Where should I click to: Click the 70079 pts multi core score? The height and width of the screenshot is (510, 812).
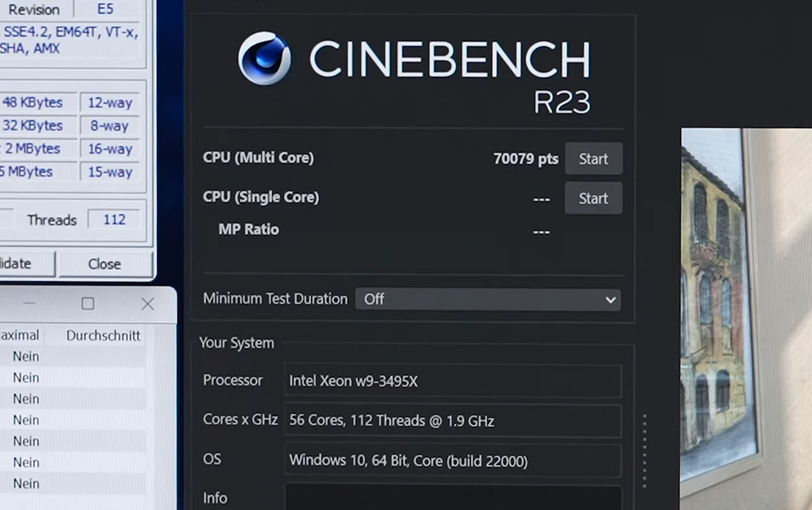[525, 159]
